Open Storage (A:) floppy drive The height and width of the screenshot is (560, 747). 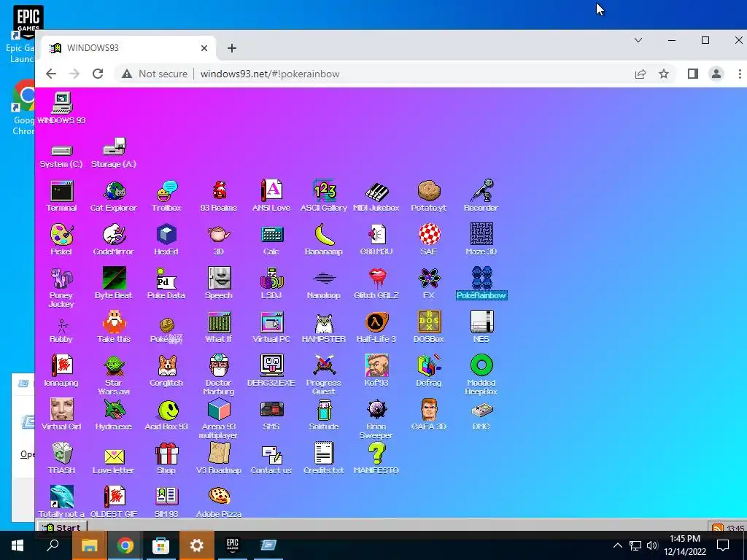coord(114,147)
